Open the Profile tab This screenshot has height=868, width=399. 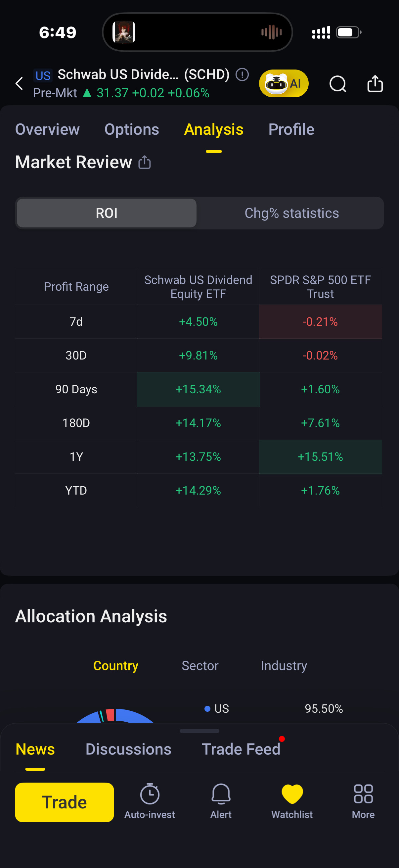[x=291, y=129]
